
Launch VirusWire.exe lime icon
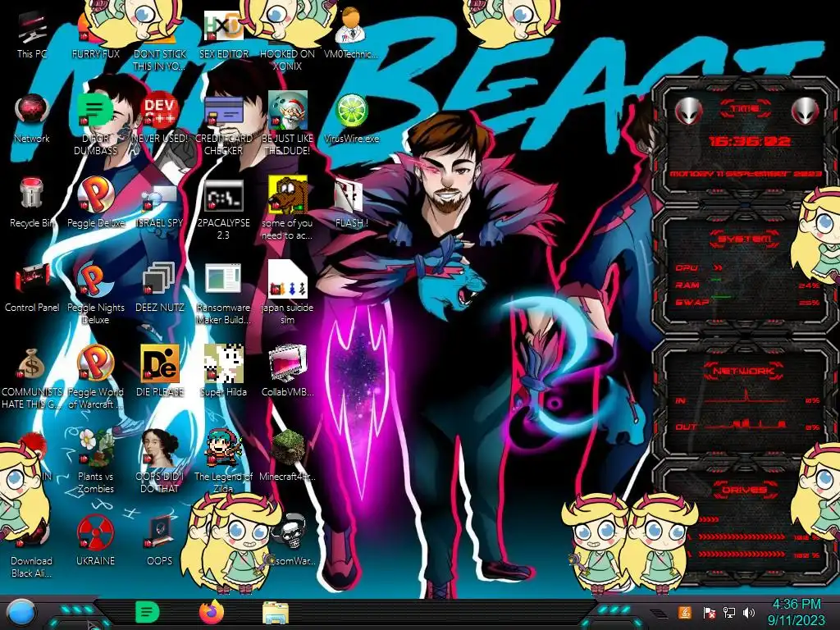[351, 119]
